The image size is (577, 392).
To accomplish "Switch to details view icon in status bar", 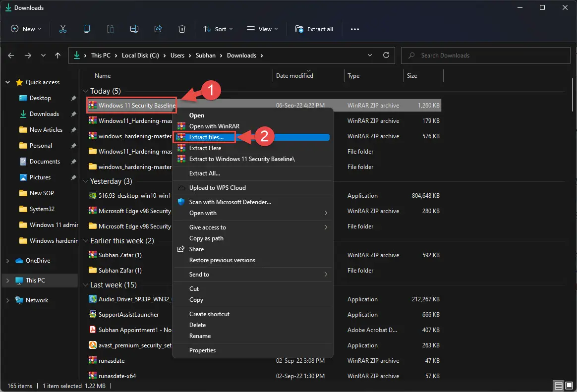I will 558,386.
